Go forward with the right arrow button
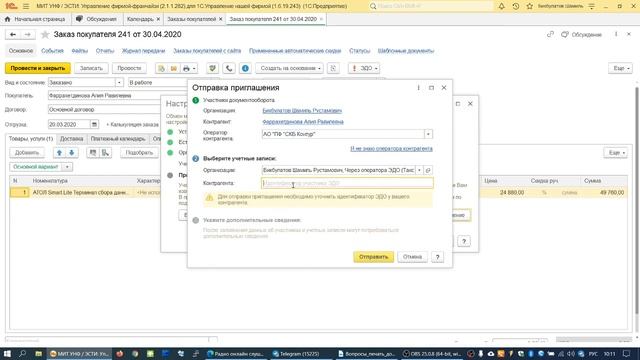Viewport: 640px width, 360px height. pos(27,35)
